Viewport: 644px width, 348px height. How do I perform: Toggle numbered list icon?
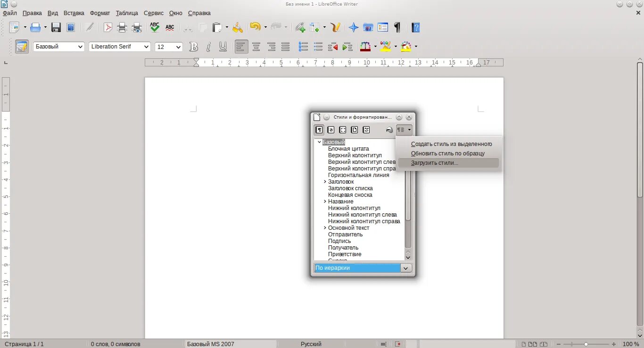tap(304, 47)
